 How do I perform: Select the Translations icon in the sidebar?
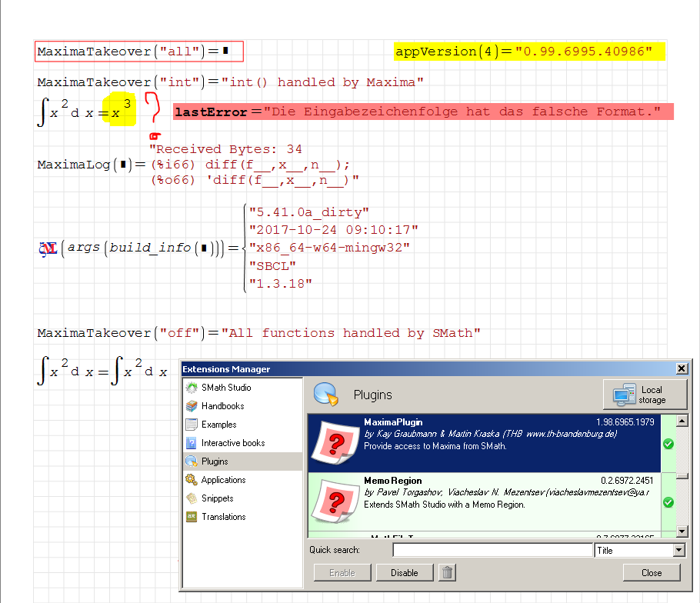click(x=189, y=517)
